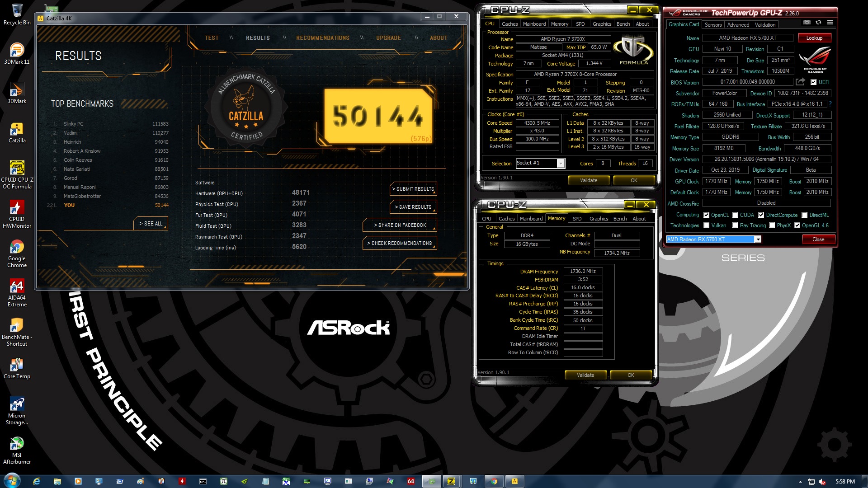Click the taskbar clock showing 5:58 PM
868x488 pixels.
click(x=845, y=482)
